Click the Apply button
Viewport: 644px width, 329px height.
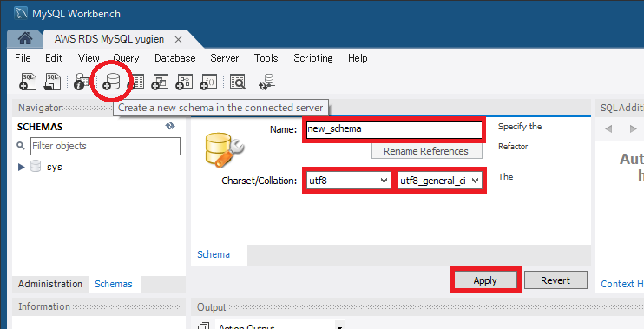[485, 280]
